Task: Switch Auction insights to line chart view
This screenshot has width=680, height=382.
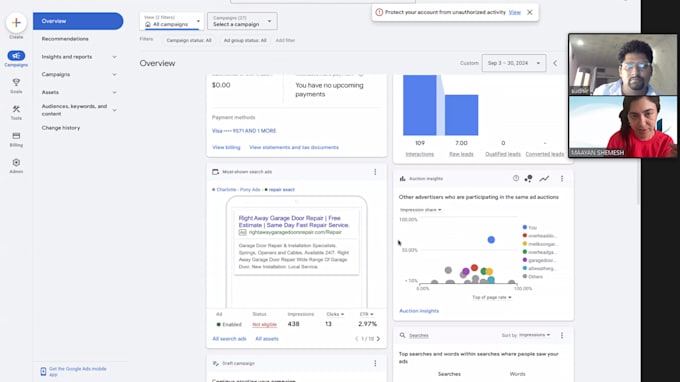Action: (544, 179)
